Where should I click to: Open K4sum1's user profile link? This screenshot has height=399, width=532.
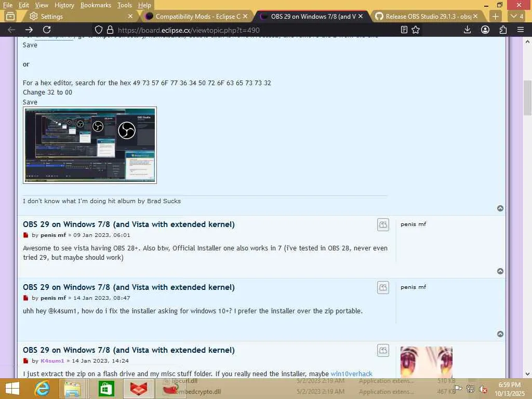[x=52, y=361]
